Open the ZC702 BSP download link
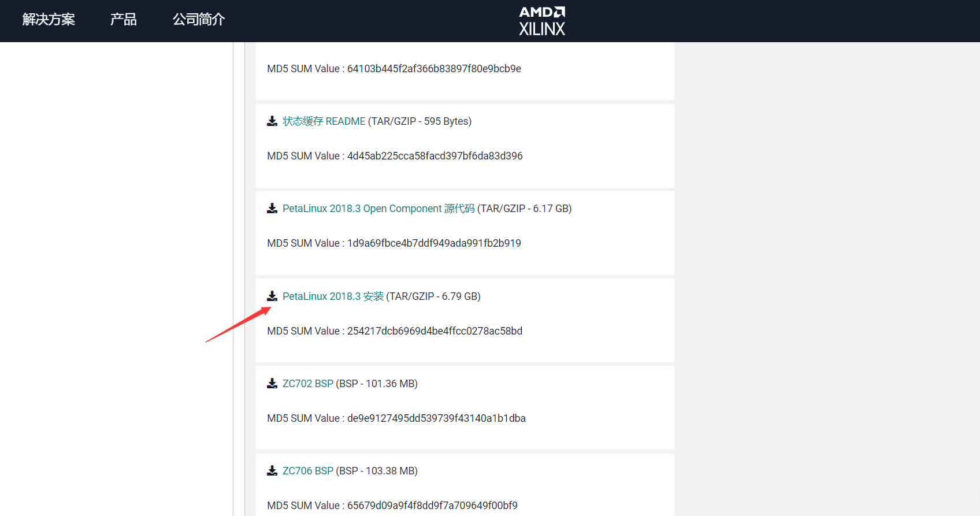 tap(308, 384)
